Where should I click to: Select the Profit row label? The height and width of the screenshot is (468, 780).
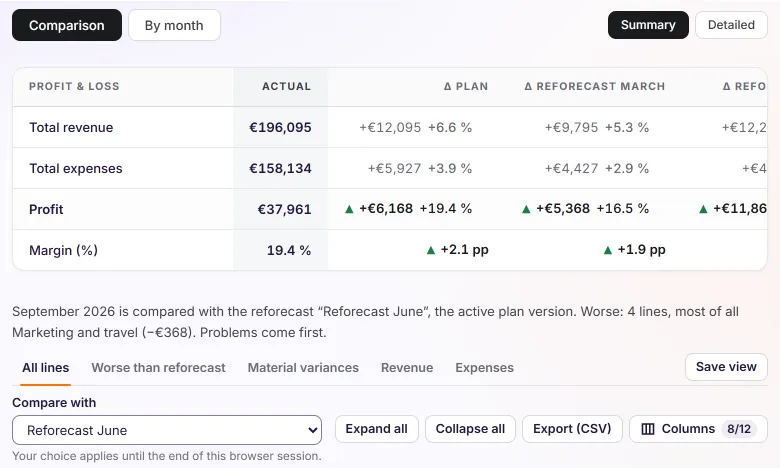pyautogui.click(x=46, y=209)
